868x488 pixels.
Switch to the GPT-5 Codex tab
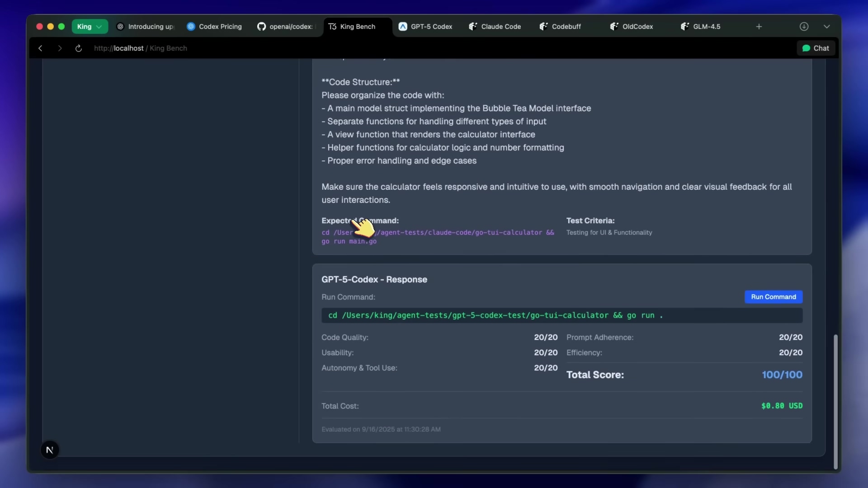[x=426, y=27]
